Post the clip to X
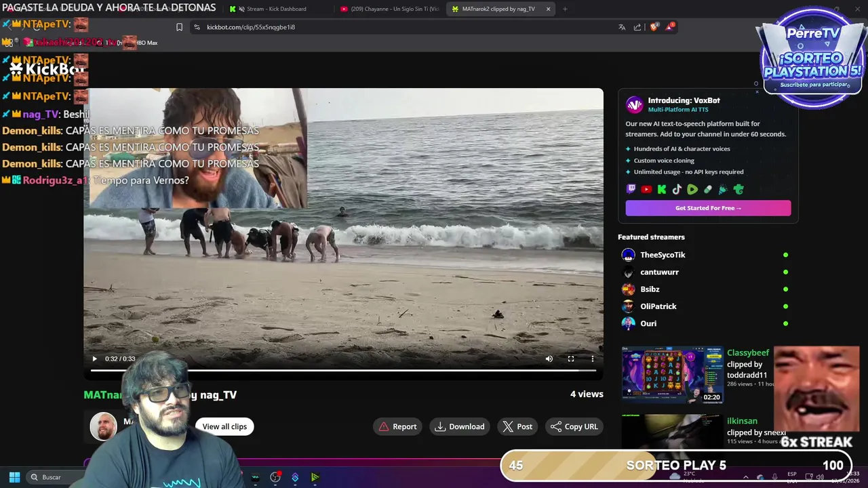The width and height of the screenshot is (868, 488). coord(517,426)
